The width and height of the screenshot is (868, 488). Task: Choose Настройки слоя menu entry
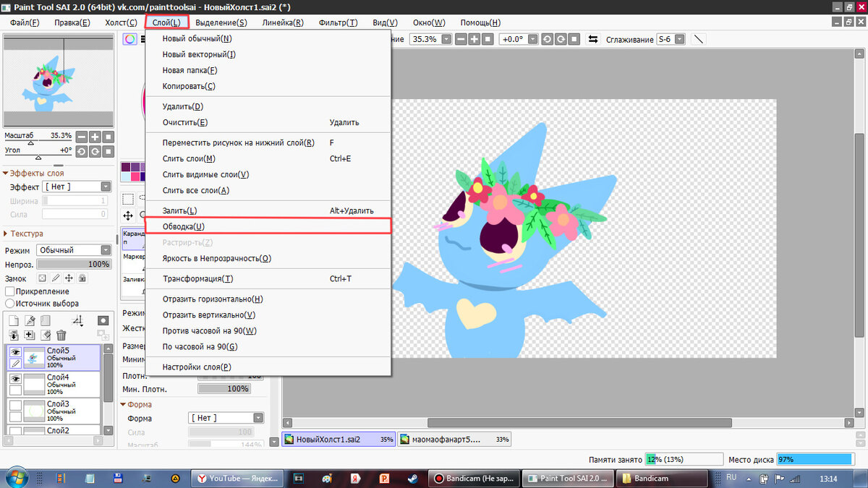click(268, 367)
